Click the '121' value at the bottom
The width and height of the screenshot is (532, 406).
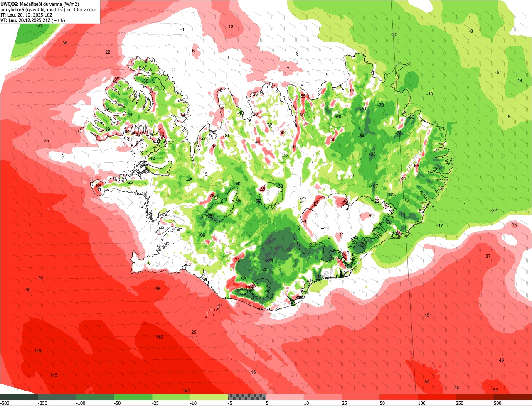click(x=186, y=390)
